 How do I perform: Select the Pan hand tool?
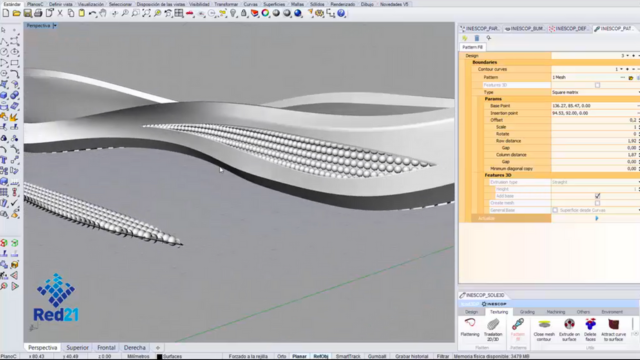(103, 13)
